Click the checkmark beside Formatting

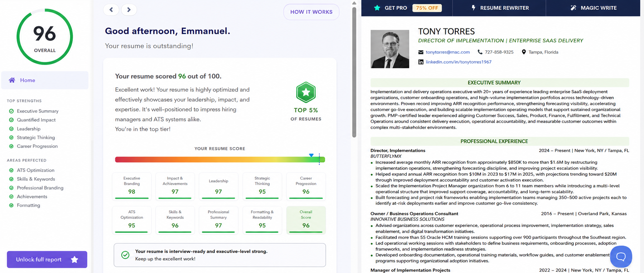11,205
